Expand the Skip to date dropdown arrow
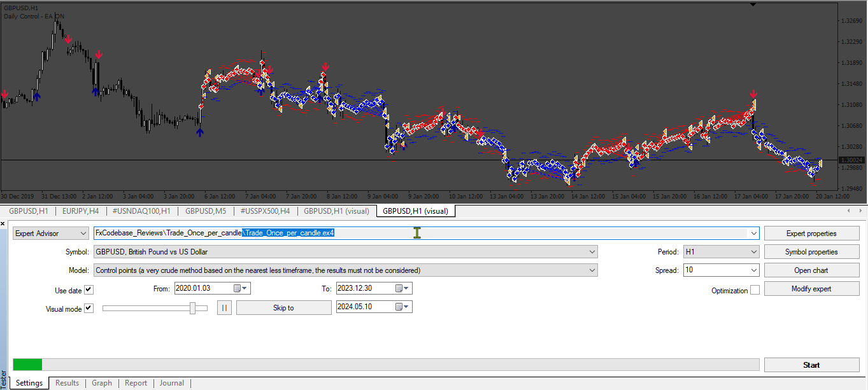Image resolution: width=868 pixels, height=390 pixels. coord(408,307)
